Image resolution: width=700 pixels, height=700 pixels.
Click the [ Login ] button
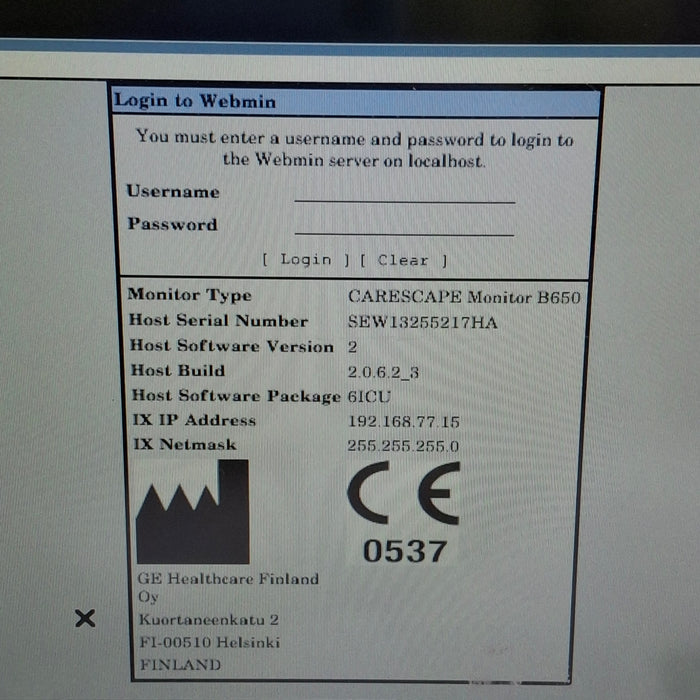tap(306, 259)
